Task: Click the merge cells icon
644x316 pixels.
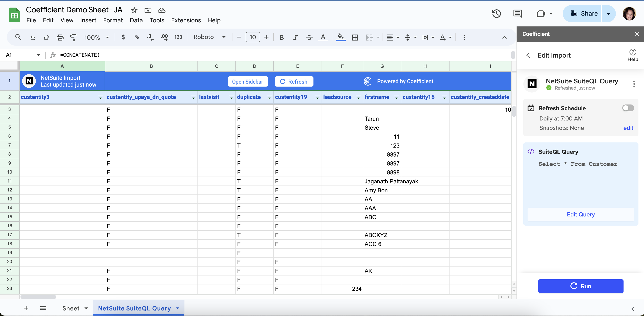Action: tap(369, 38)
